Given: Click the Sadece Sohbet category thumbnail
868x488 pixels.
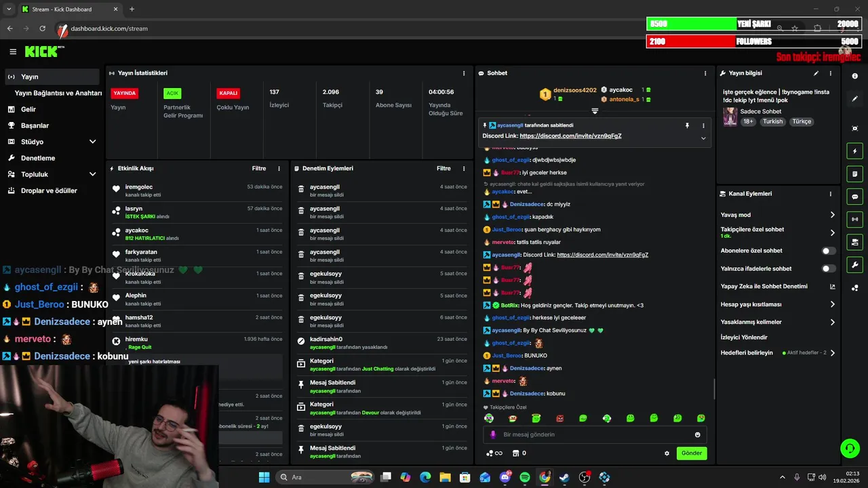Looking at the screenshot, I should click(730, 116).
